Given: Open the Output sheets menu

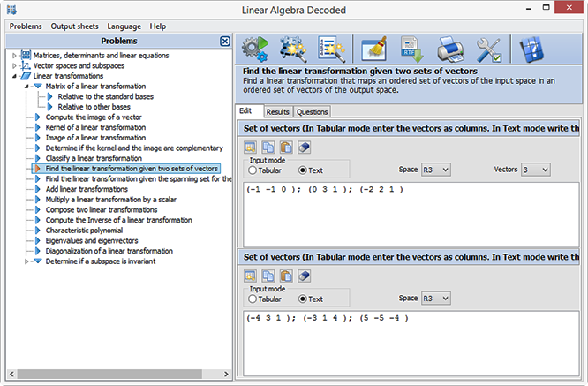Looking at the screenshot, I should 75,26.
